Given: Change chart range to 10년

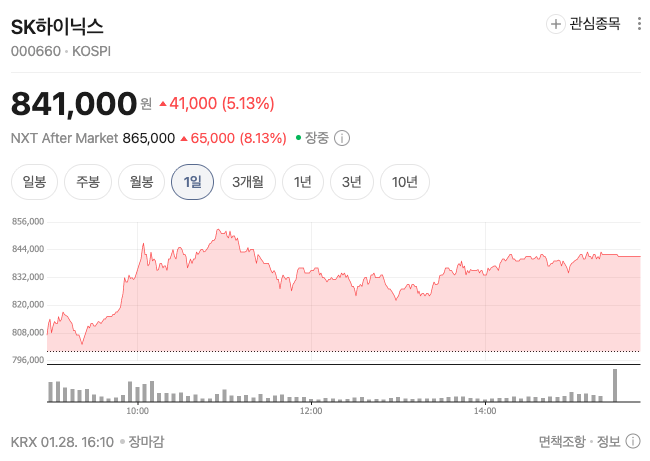Looking at the screenshot, I should (405, 182).
